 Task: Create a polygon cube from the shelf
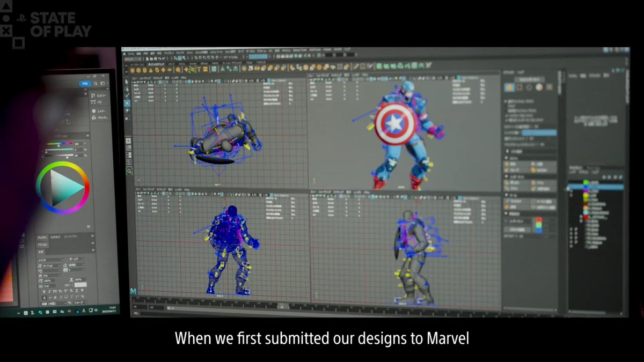tap(138, 70)
